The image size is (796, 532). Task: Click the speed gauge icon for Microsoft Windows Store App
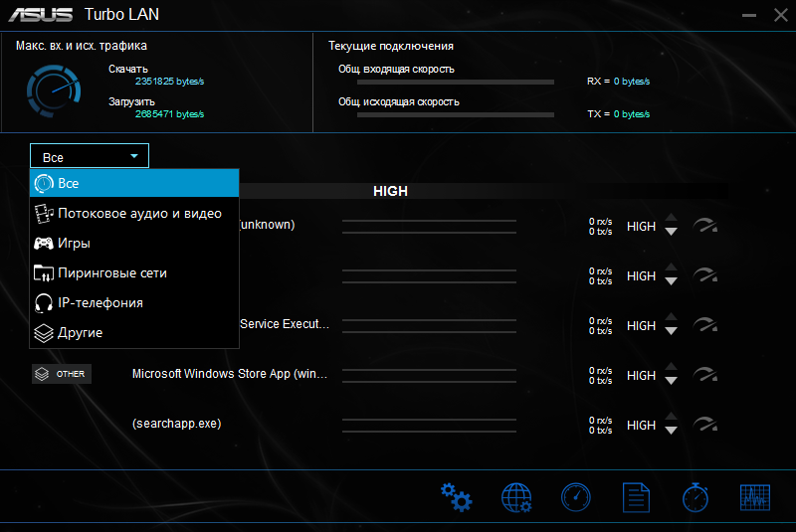tap(705, 375)
